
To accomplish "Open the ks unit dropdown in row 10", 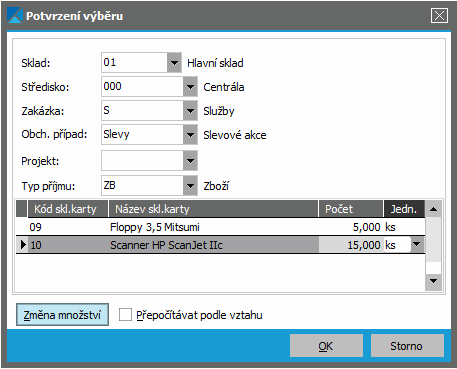I will tap(416, 245).
